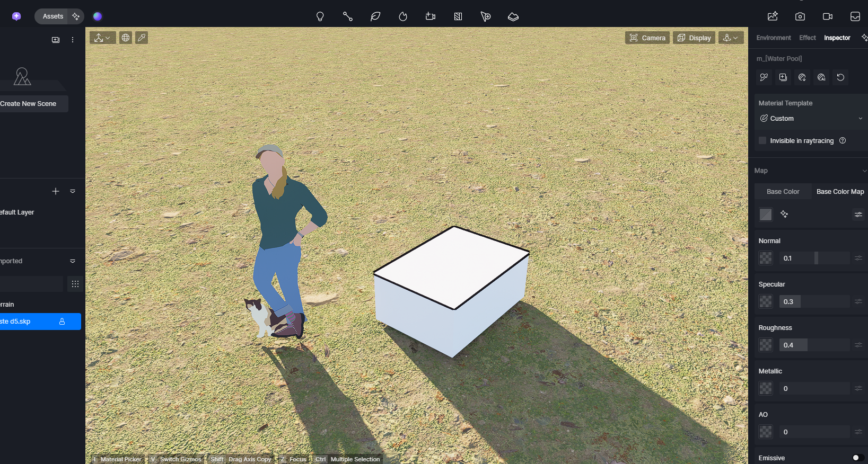Click the AI material generation icon
Viewport: 868px width, 464px height.
[x=784, y=215]
